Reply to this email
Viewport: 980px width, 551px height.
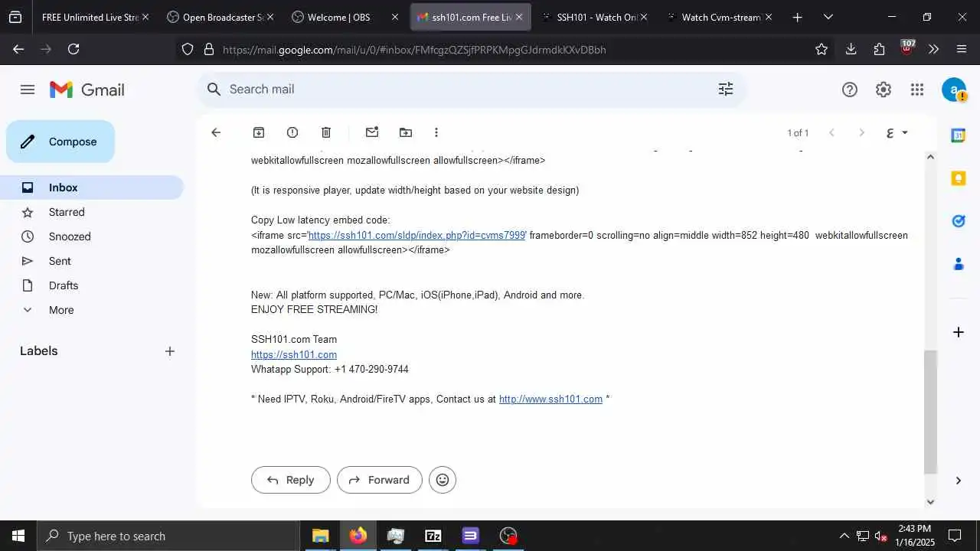(291, 480)
